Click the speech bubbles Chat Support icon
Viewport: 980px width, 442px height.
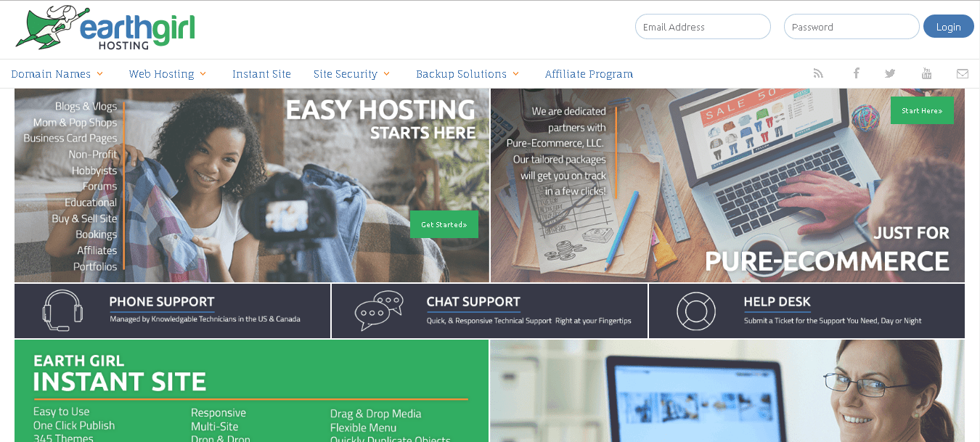tap(378, 311)
